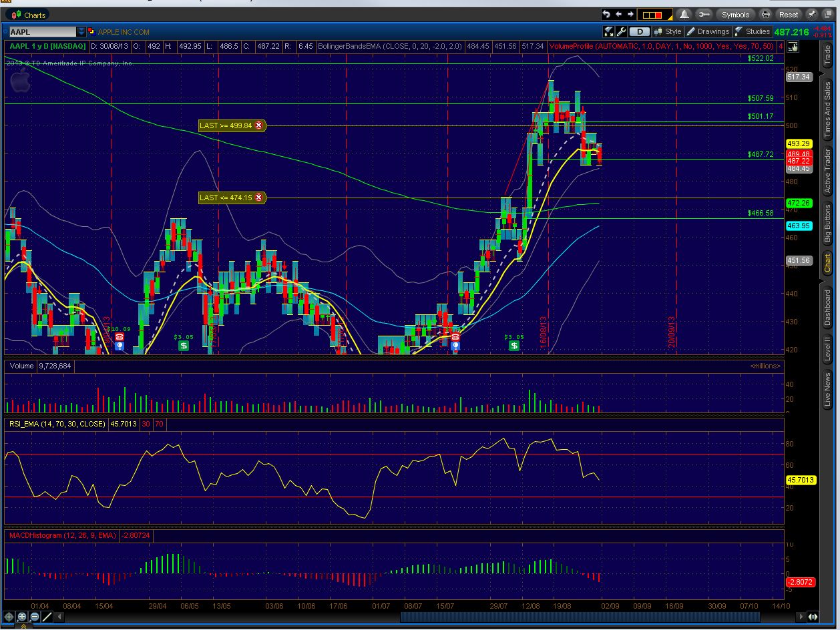Open the Style menu
This screenshot has width=840, height=630.
click(x=668, y=31)
